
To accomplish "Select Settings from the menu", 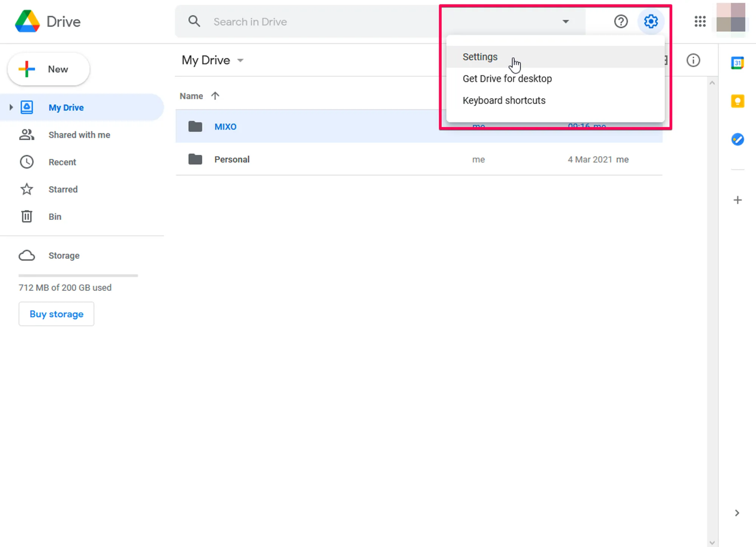I will 480,57.
